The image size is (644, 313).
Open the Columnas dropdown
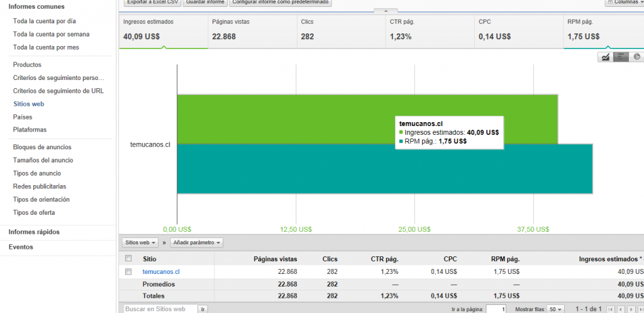point(625,2)
